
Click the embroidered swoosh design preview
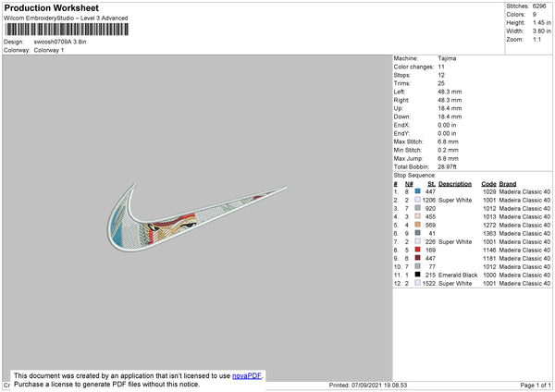click(x=197, y=217)
